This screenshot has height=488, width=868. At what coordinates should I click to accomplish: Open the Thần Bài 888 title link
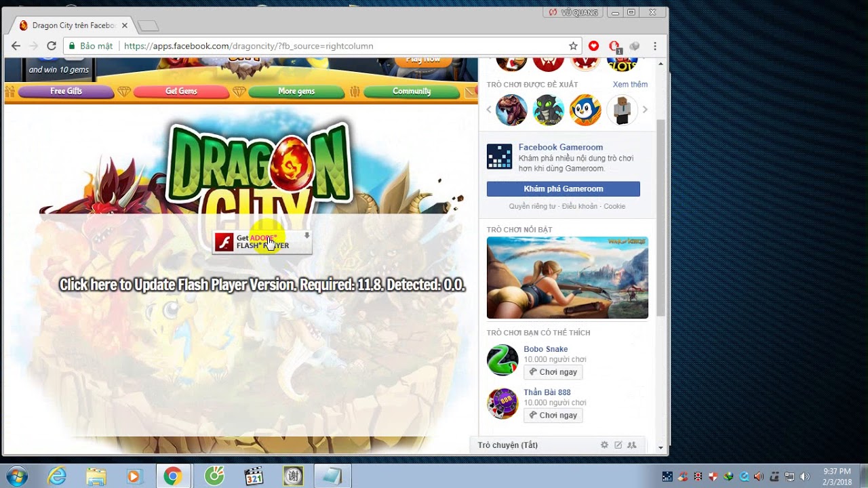(x=547, y=392)
